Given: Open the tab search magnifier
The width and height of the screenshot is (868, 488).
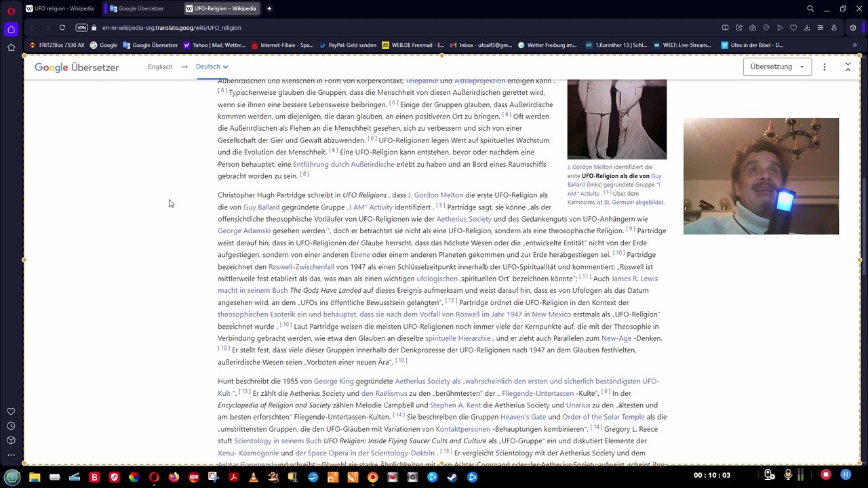Looking at the screenshot, I should (x=810, y=9).
